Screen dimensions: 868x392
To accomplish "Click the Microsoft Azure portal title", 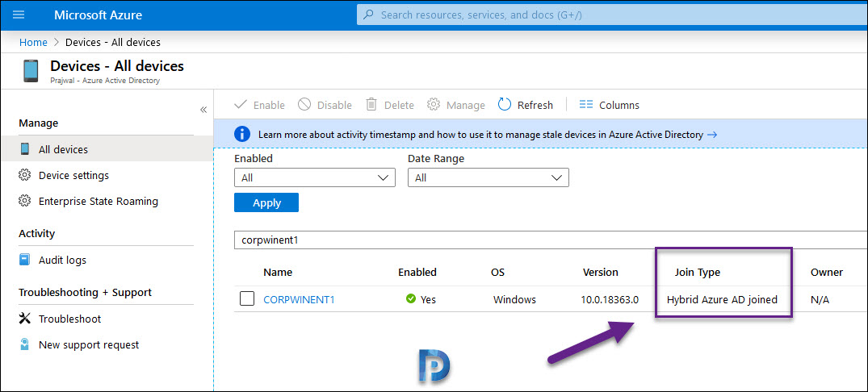I will [x=98, y=15].
